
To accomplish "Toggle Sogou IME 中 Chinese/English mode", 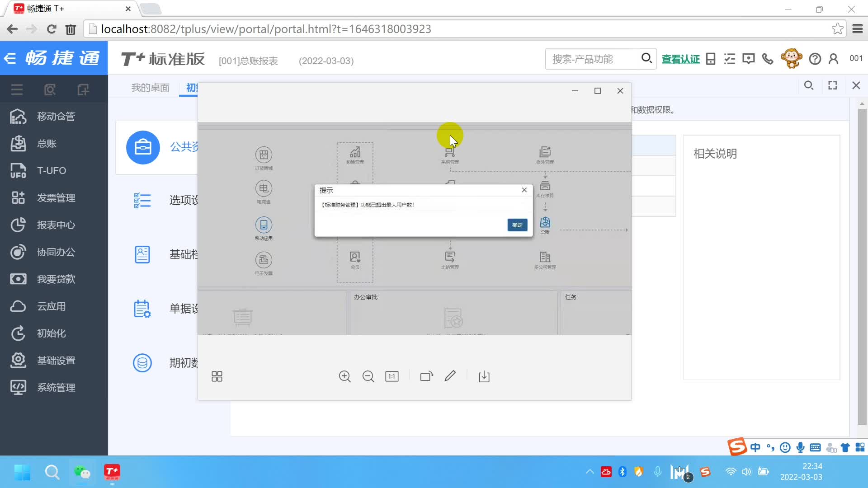I will click(x=755, y=447).
